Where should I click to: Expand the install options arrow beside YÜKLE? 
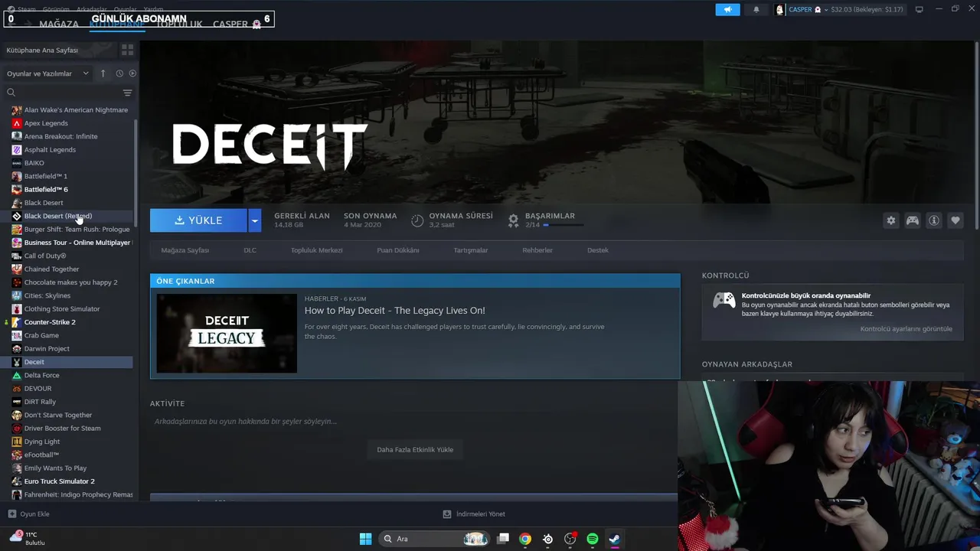click(255, 220)
